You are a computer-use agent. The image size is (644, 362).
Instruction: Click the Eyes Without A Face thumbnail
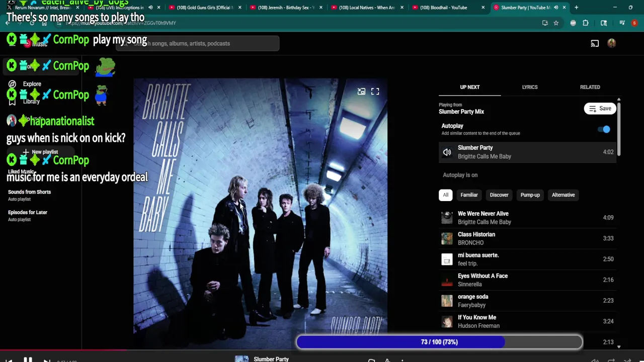[x=447, y=280]
